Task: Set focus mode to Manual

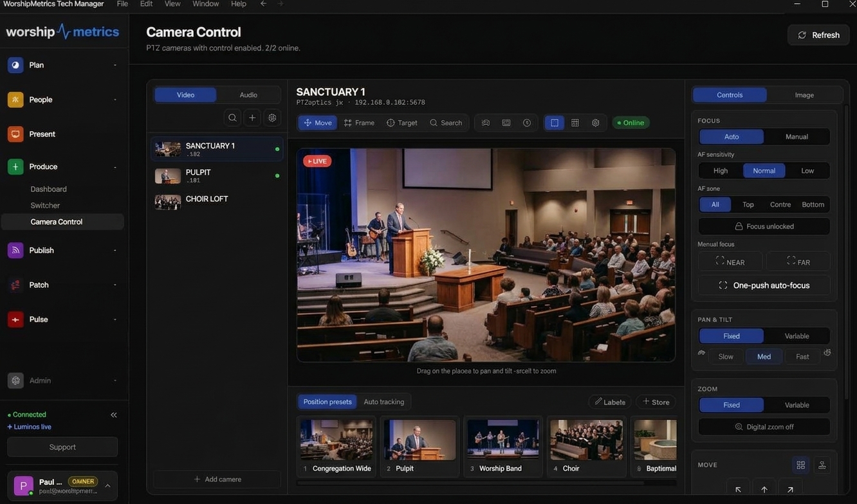Action: pyautogui.click(x=797, y=136)
